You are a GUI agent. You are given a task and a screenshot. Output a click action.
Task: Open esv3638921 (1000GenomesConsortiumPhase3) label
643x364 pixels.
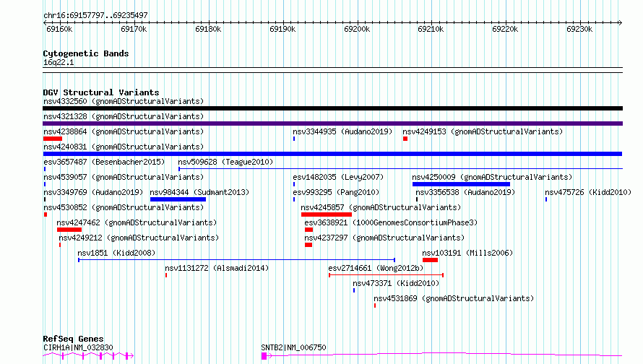pos(391,222)
